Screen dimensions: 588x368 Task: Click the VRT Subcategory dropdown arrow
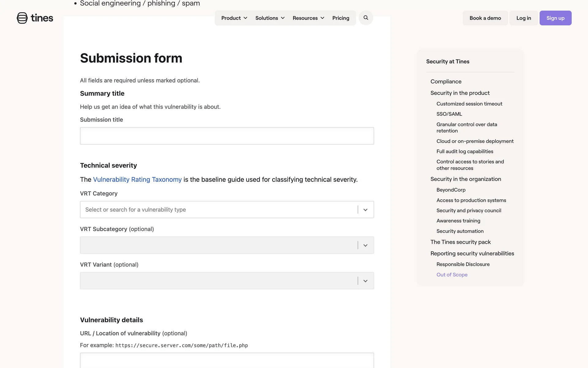365,245
